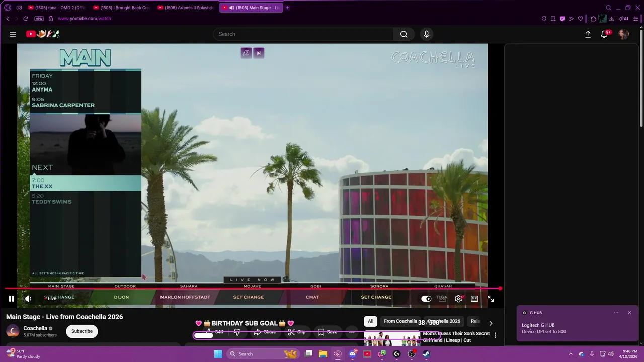644x362 pixels.
Task: Select the All filter chip
Action: pos(370,321)
